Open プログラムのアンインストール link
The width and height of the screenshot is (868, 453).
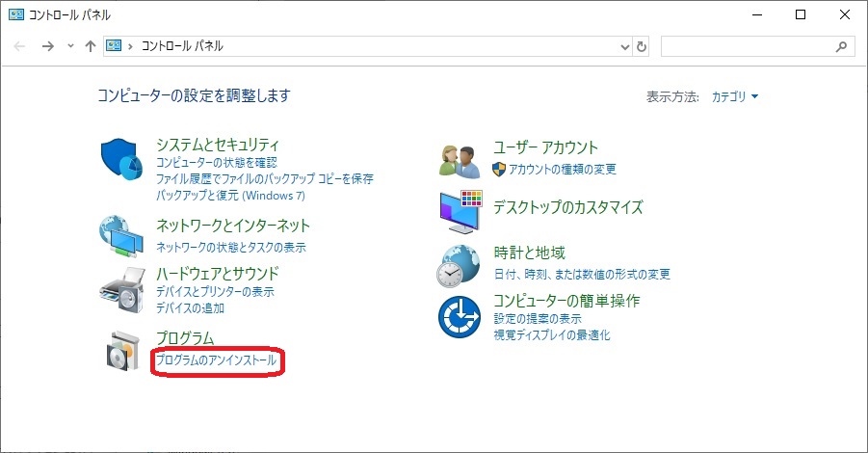216,360
